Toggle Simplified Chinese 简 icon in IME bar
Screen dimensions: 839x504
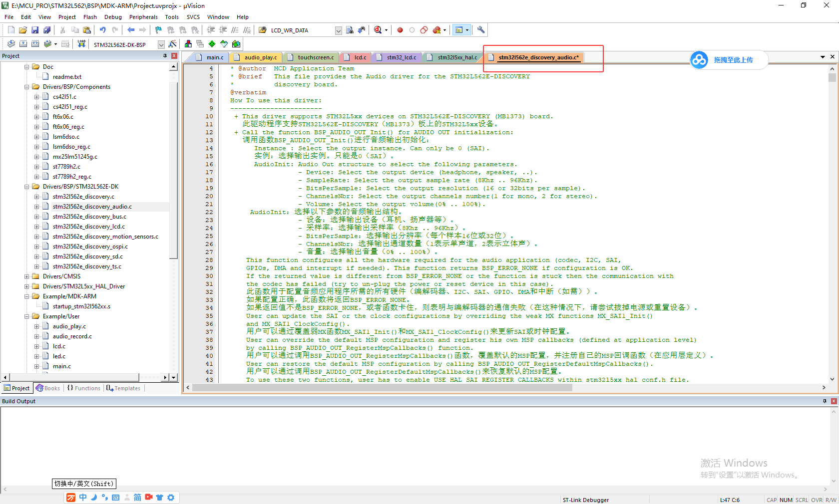click(x=137, y=498)
